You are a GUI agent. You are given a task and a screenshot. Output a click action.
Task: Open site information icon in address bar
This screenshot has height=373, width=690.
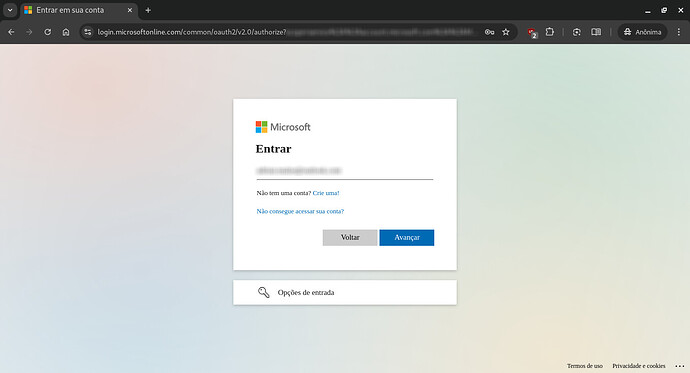[x=88, y=32]
